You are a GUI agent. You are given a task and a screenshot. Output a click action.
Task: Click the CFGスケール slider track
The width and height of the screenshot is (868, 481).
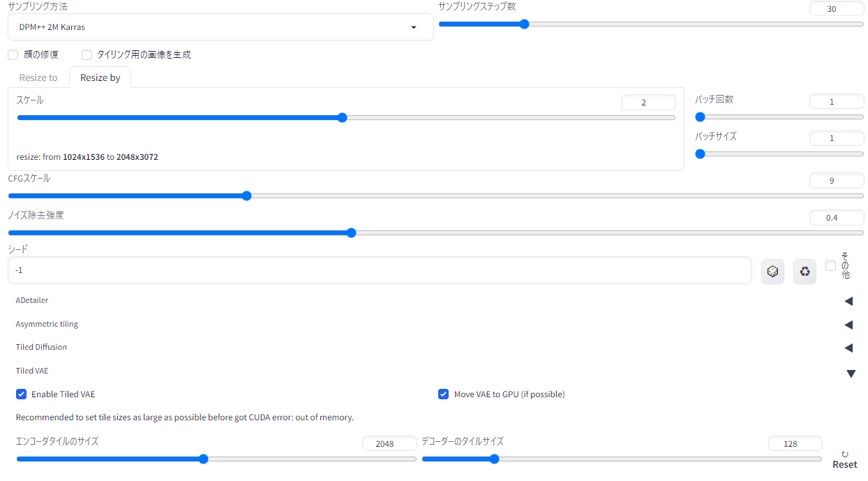tap(435, 196)
